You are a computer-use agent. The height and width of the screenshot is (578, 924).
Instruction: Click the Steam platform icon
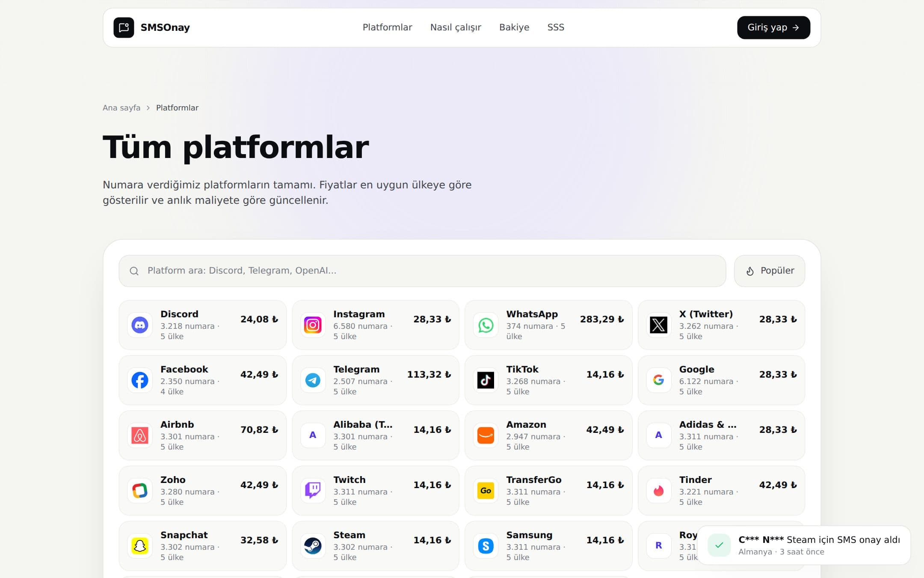313,546
